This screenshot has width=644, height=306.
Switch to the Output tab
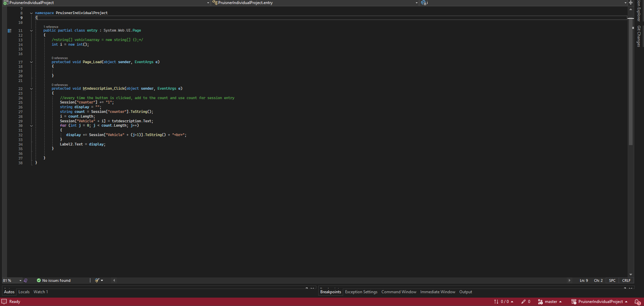click(x=466, y=292)
